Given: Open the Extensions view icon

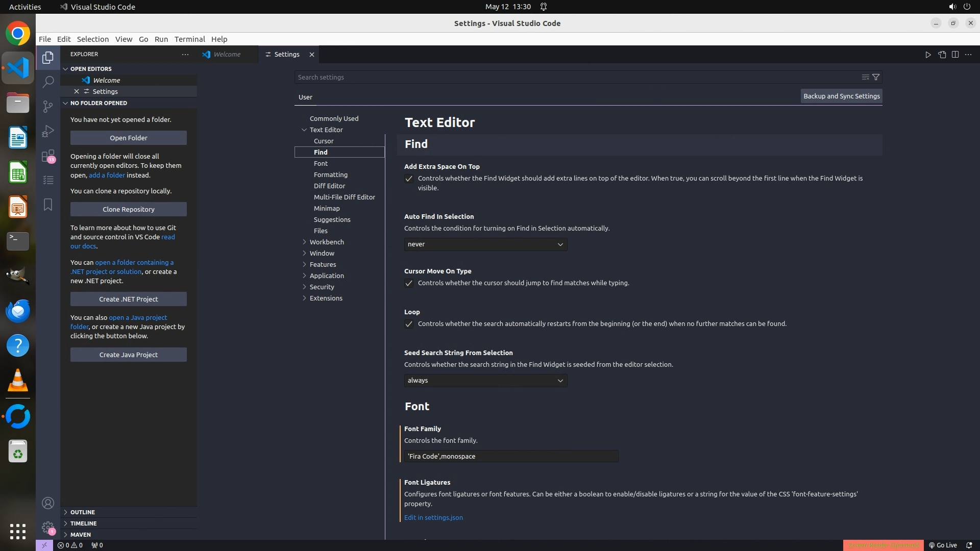Looking at the screenshot, I should (x=48, y=156).
